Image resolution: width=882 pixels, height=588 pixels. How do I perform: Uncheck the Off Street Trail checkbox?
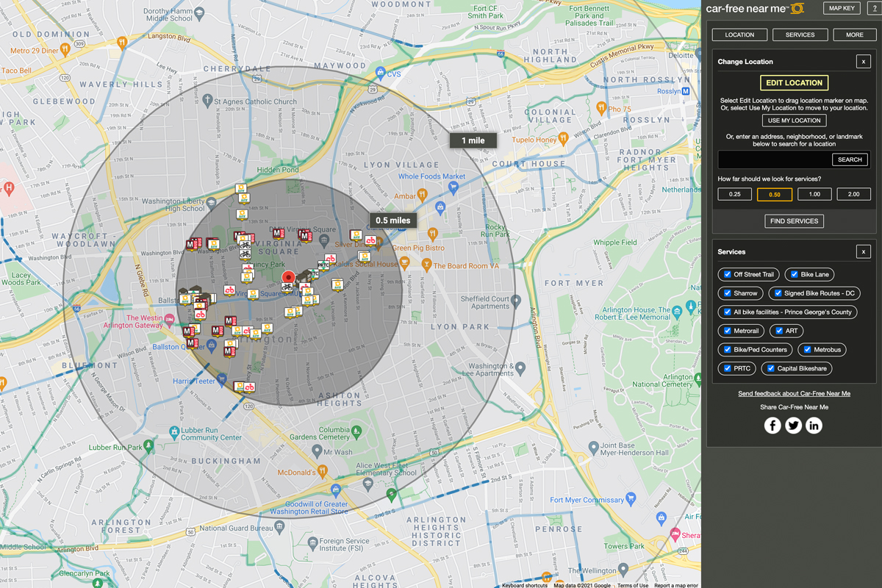point(728,274)
